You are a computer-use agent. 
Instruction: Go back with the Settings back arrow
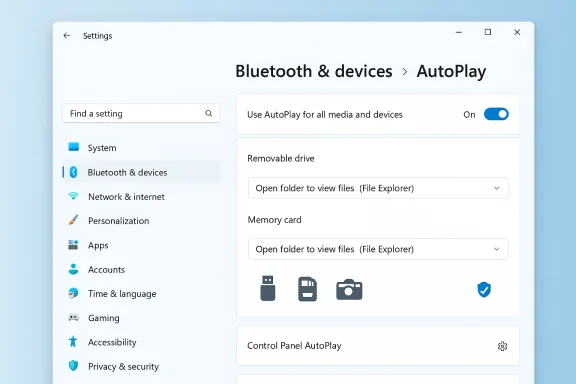pyautogui.click(x=66, y=36)
